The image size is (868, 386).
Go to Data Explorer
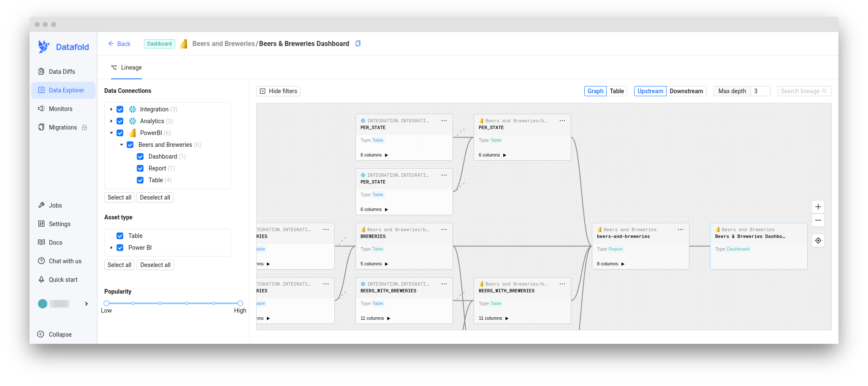point(63,90)
